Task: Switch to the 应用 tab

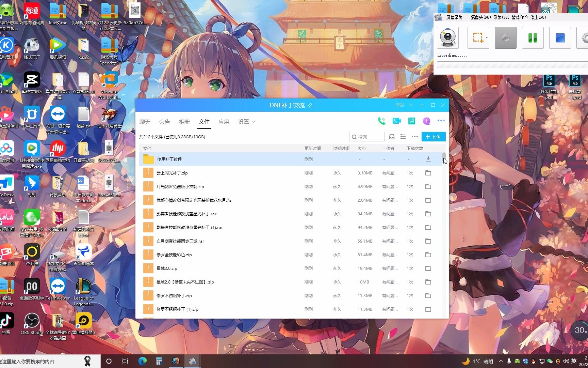Action: pyautogui.click(x=224, y=122)
